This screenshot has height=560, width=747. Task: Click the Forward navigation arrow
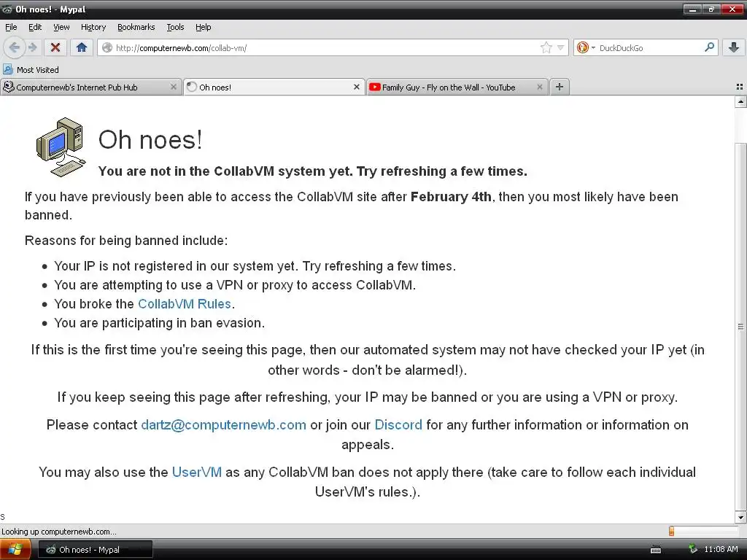tap(32, 47)
